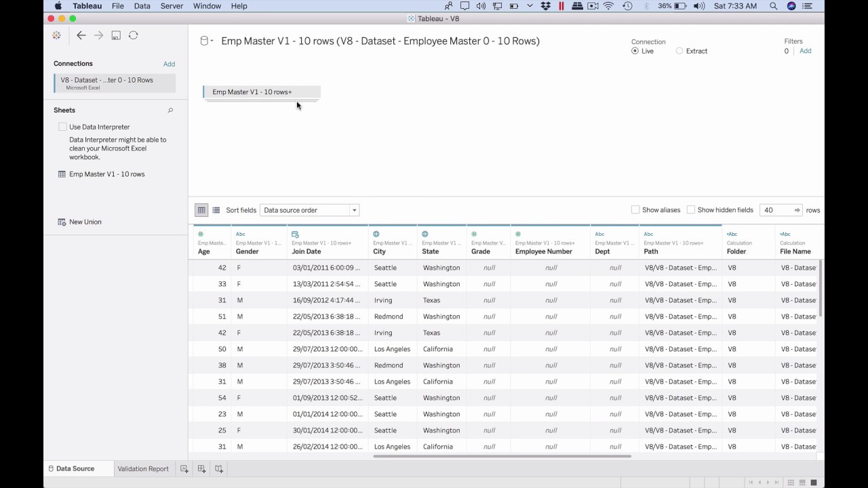
Task: Tick the Show aliases checkbox
Action: coord(635,210)
